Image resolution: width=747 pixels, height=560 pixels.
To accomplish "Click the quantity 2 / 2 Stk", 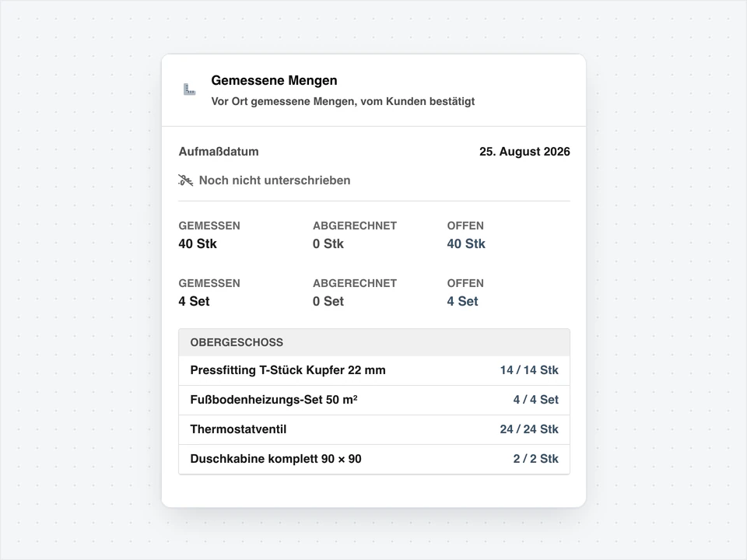I will click(x=535, y=459).
